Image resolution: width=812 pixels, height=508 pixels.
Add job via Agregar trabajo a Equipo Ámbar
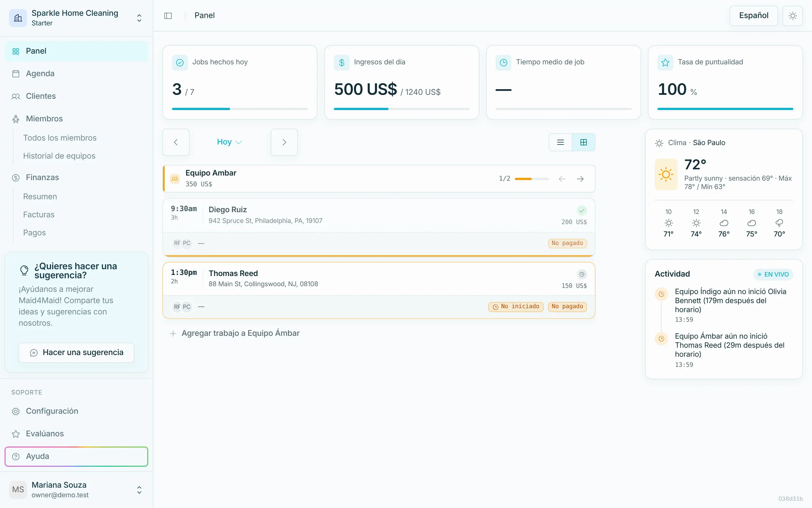pyautogui.click(x=235, y=333)
